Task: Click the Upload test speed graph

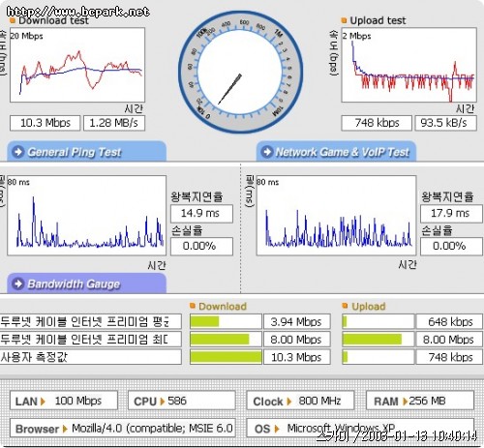Action: (x=408, y=65)
